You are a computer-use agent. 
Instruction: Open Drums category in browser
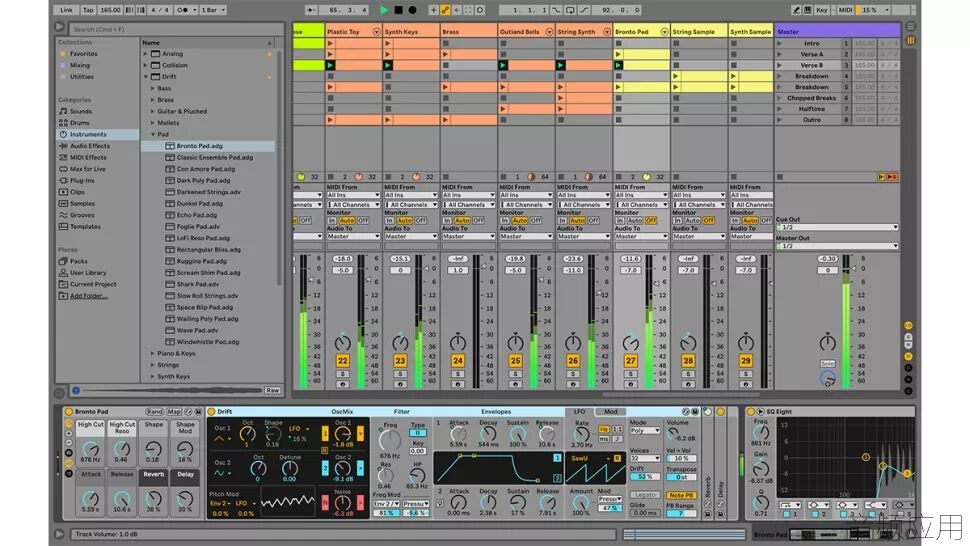pyautogui.click(x=79, y=123)
